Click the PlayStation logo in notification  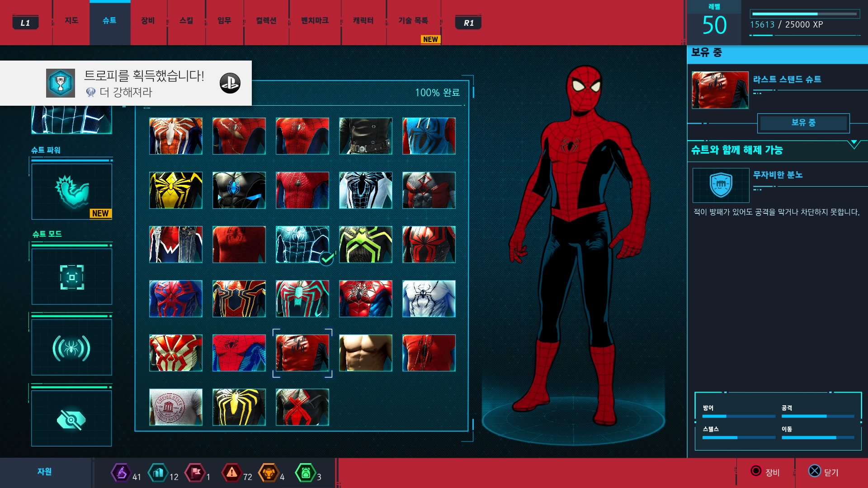(230, 83)
